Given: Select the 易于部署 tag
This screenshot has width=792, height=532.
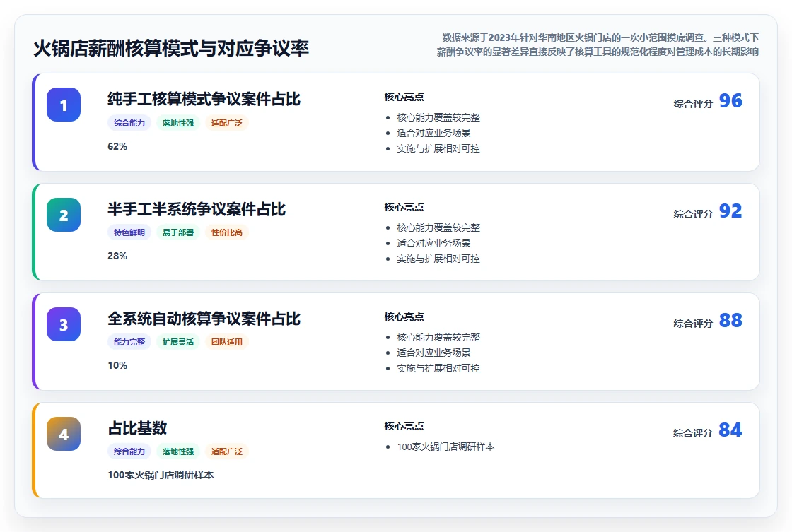Looking at the screenshot, I should tap(177, 232).
